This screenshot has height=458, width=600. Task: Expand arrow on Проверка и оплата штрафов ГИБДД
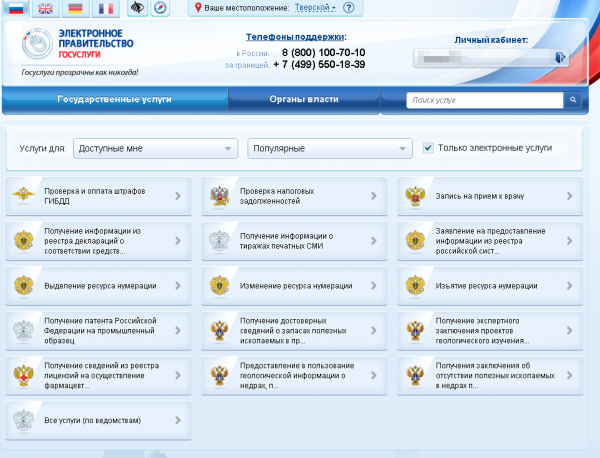coord(178,196)
